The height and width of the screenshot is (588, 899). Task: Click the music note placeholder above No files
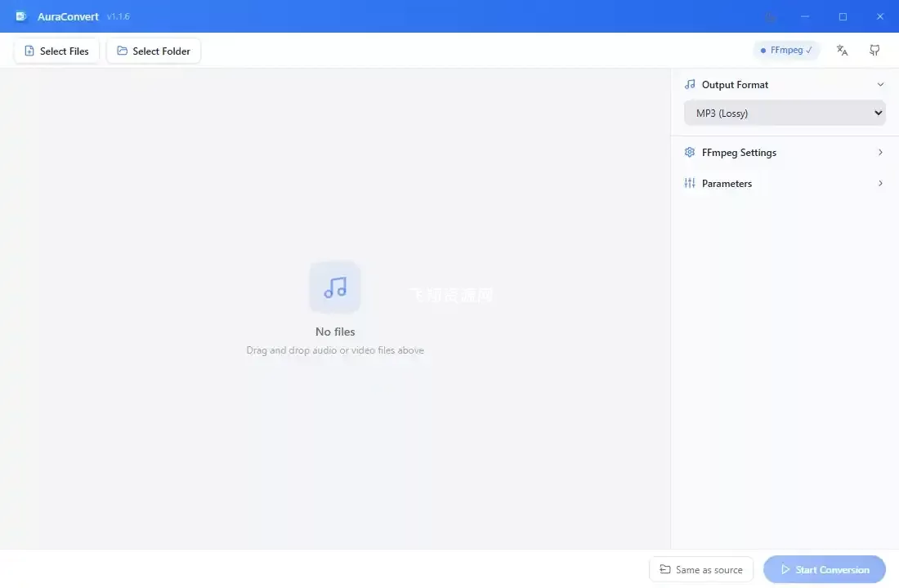tap(335, 287)
